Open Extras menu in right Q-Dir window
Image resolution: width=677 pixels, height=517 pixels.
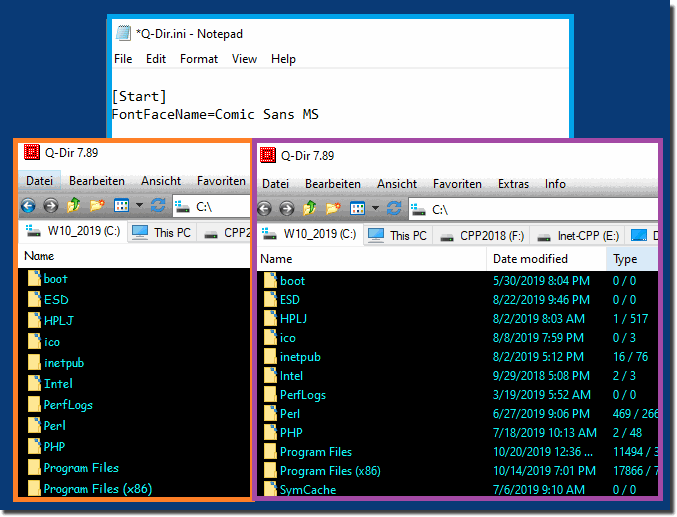tap(513, 184)
